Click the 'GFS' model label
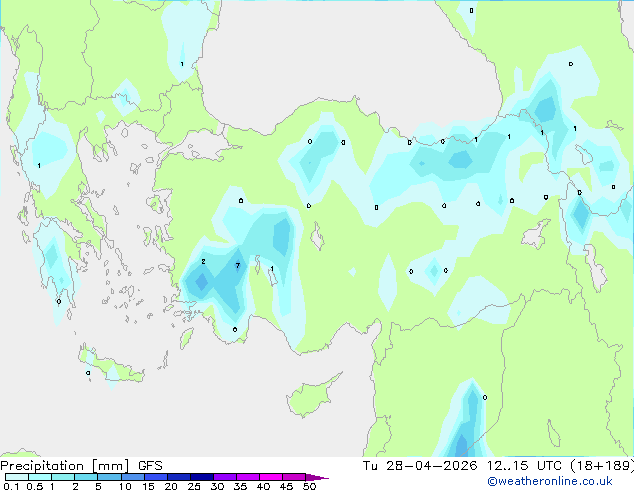Image resolution: width=634 pixels, height=490 pixels. tap(150, 466)
